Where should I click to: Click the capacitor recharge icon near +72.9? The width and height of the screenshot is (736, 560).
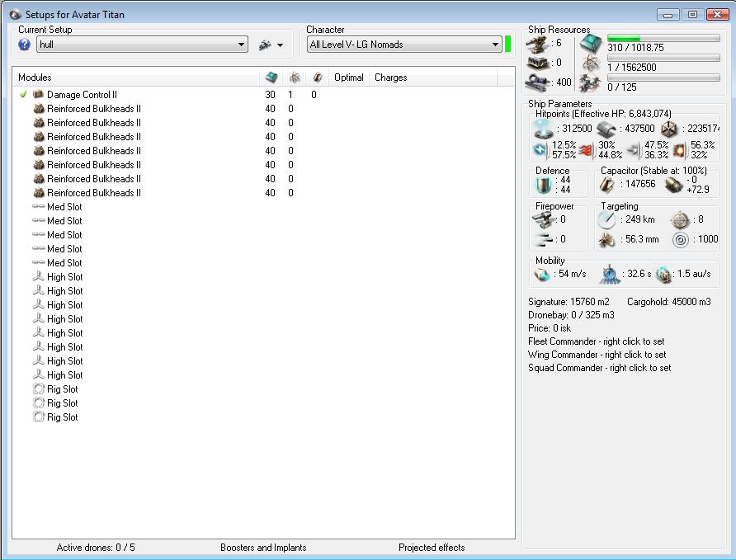tap(674, 186)
